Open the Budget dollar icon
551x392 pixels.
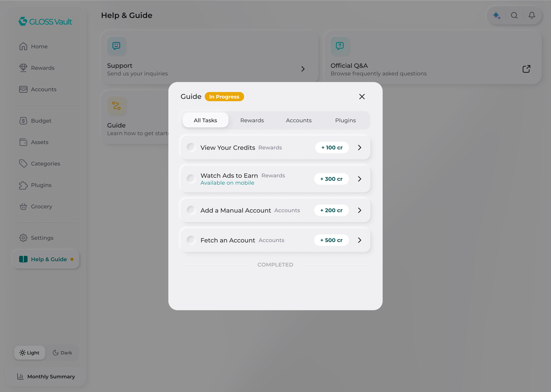(x=23, y=121)
